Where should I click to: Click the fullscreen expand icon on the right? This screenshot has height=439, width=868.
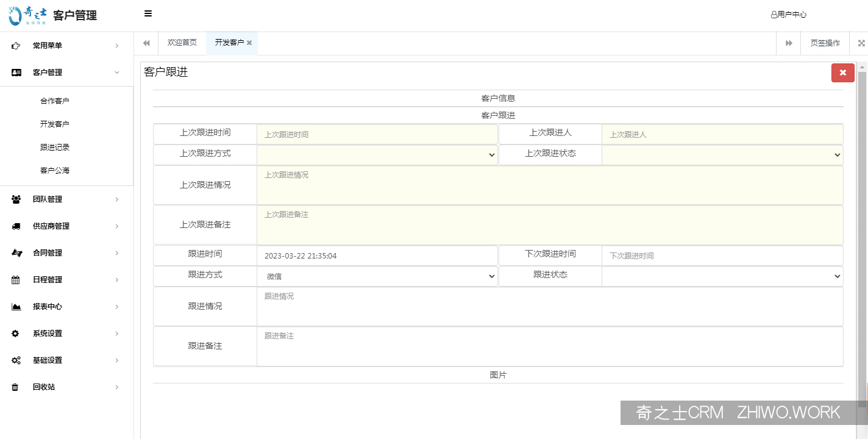[860, 43]
